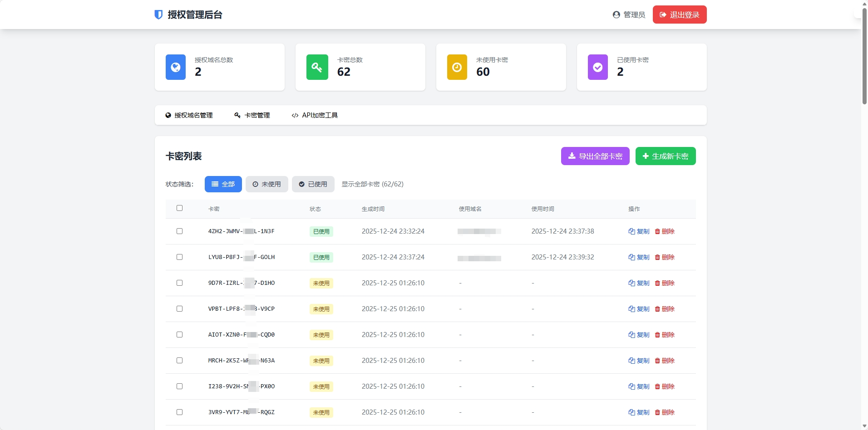The image size is (868, 430).
Task: Delete the 3VR9-YVT7 card key row
Action: [665, 412]
